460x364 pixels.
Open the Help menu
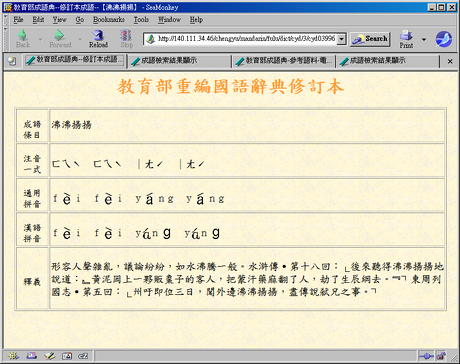(196, 20)
